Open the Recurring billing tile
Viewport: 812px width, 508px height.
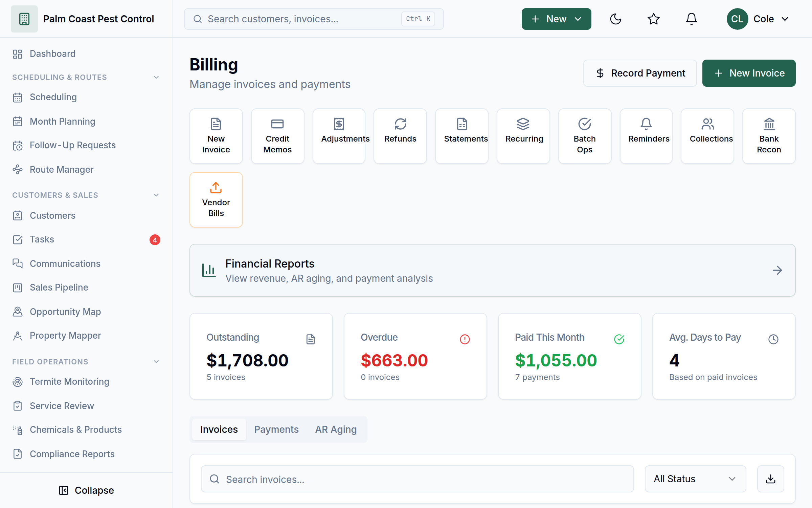(523, 136)
